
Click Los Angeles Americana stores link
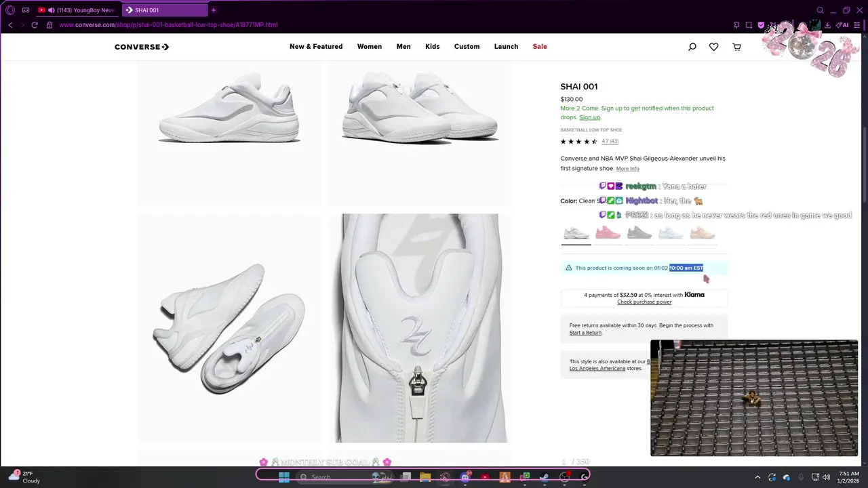(x=597, y=369)
